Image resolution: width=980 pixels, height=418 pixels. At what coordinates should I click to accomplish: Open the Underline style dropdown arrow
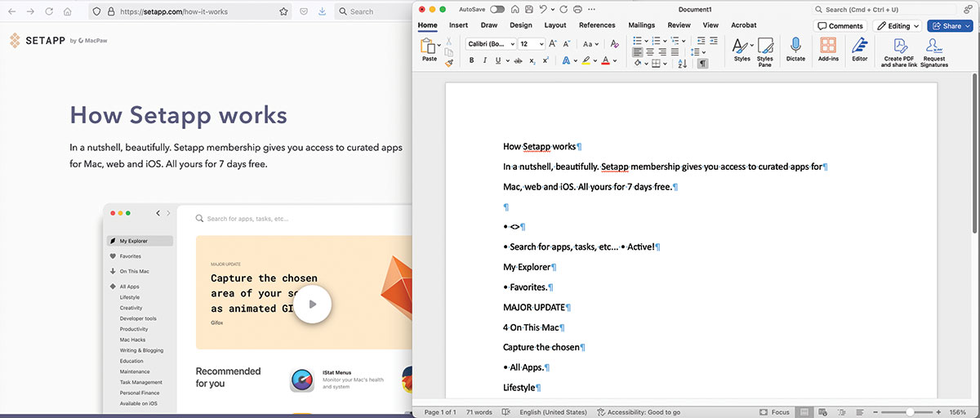[508, 60]
